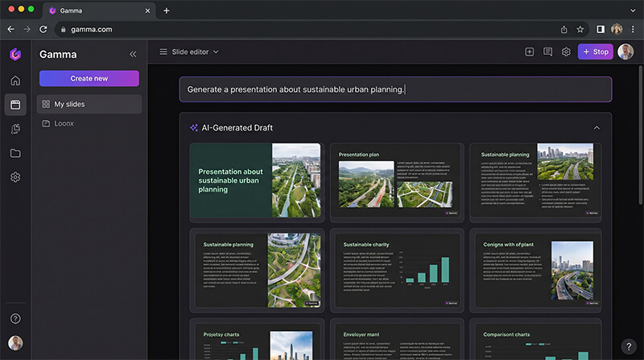Click the hamburger menu icon beside Slide editor
The height and width of the screenshot is (360, 644).
pyautogui.click(x=163, y=52)
